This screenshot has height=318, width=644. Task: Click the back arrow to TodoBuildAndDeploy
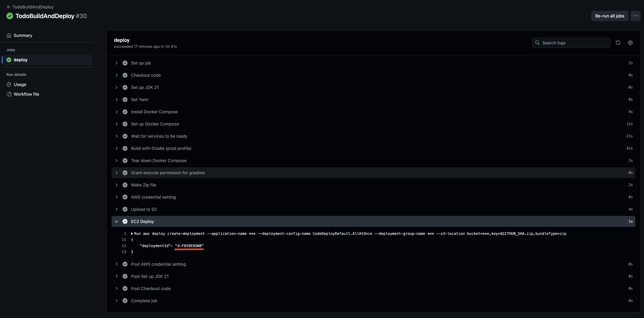coord(9,7)
